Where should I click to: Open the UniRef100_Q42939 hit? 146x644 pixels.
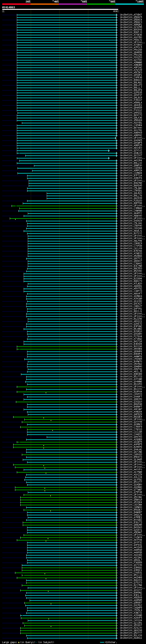point(131,198)
